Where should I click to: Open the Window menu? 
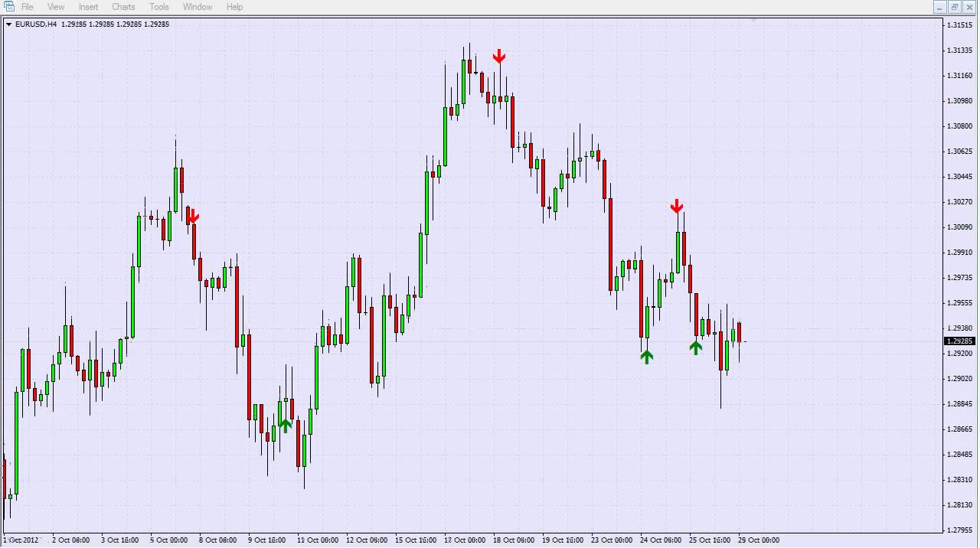pos(198,7)
